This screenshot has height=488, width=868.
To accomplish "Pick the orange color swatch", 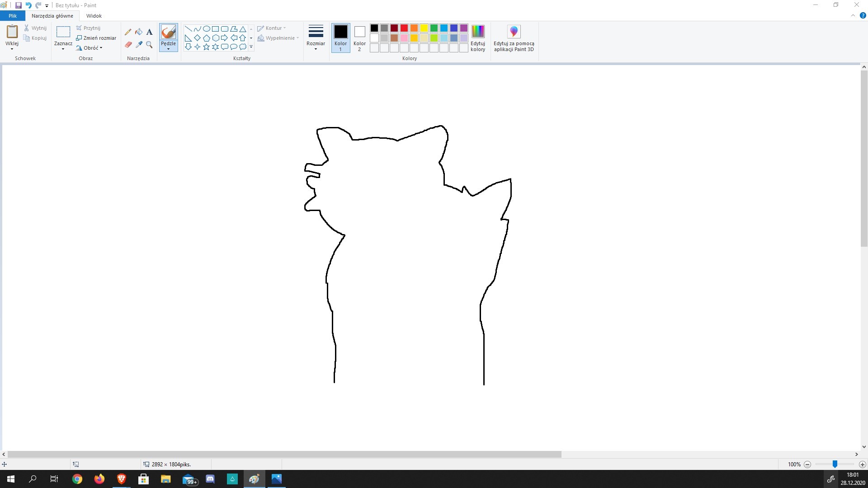I will pos(414,28).
